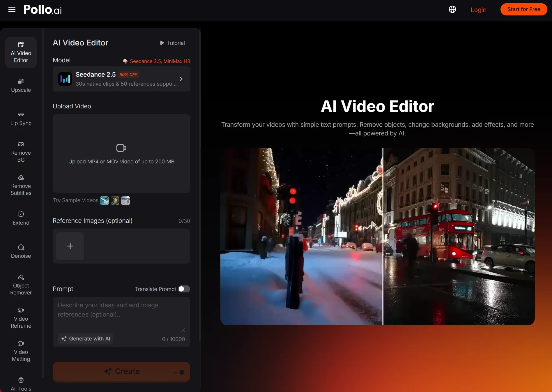Click Start for Free button

[x=523, y=9]
